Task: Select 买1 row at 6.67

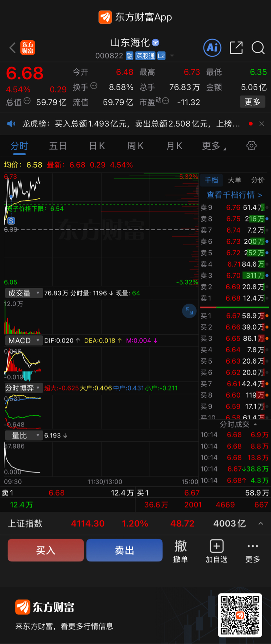Action: coord(235,316)
